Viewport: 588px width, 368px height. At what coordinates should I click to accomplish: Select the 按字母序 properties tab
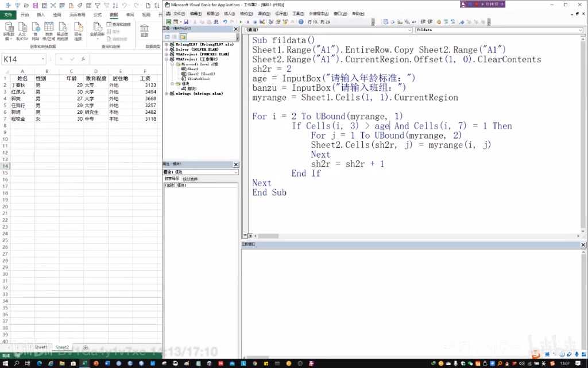coord(172,179)
